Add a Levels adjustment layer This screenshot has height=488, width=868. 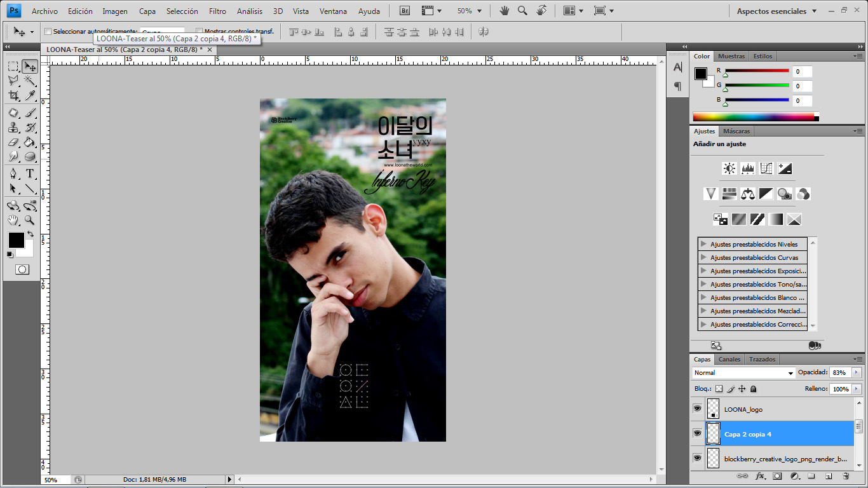click(747, 168)
